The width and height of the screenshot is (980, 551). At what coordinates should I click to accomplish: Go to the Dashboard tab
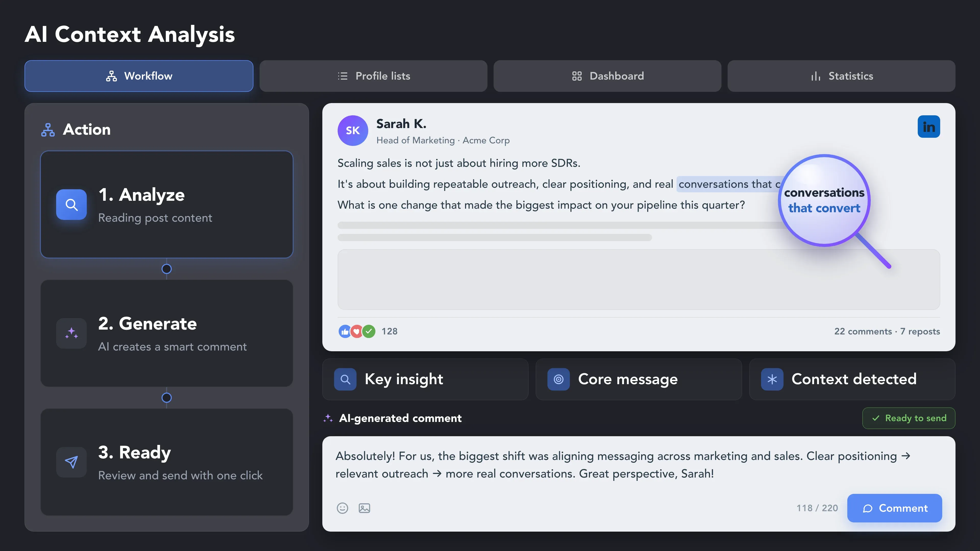point(607,76)
